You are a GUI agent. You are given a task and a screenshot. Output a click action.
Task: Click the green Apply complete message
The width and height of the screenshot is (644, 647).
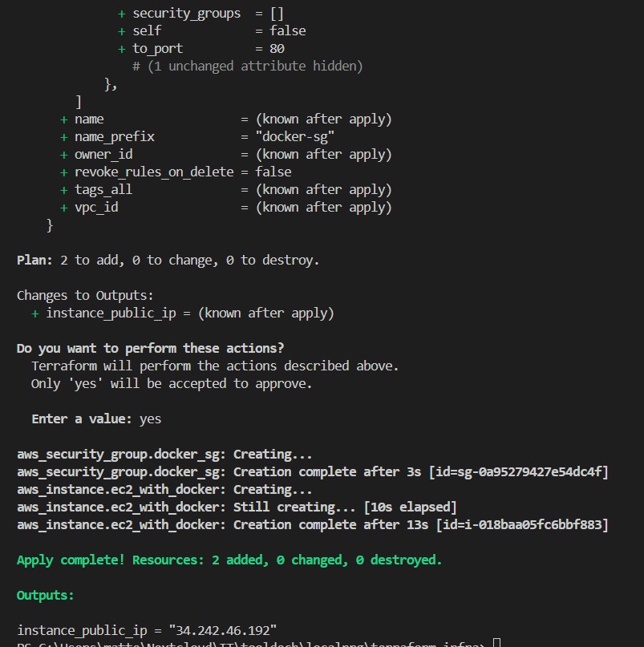point(229,560)
